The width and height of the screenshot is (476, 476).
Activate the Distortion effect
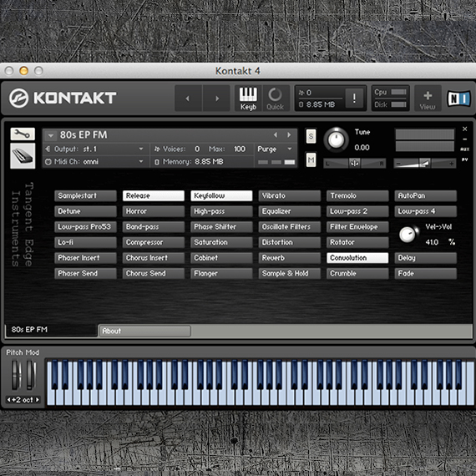[289, 242]
